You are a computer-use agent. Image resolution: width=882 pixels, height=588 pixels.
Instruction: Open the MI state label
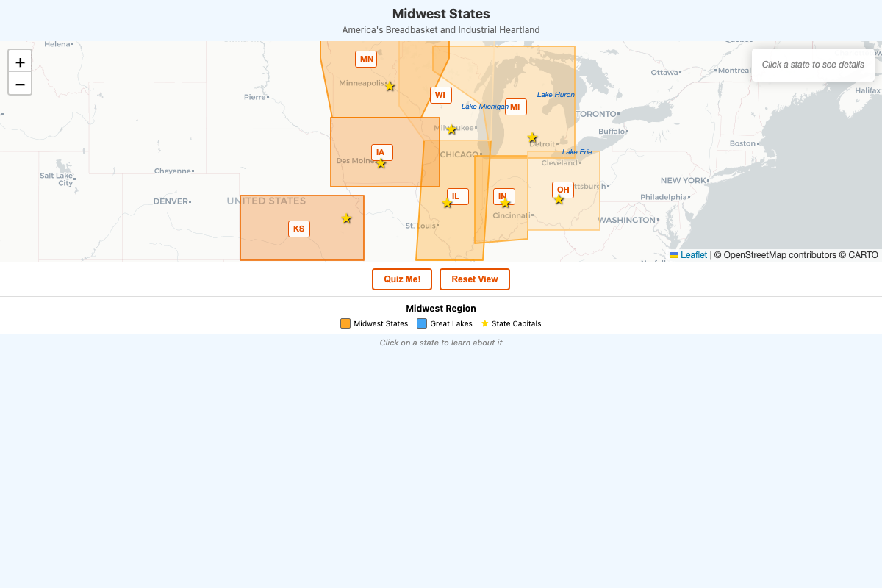click(515, 107)
